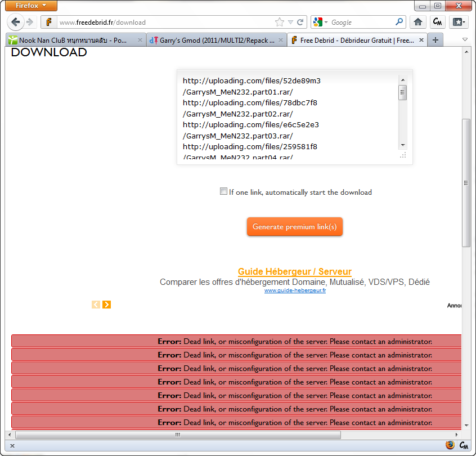Click the Firefox status bar icon
This screenshot has width=476, height=456.
(450, 445)
